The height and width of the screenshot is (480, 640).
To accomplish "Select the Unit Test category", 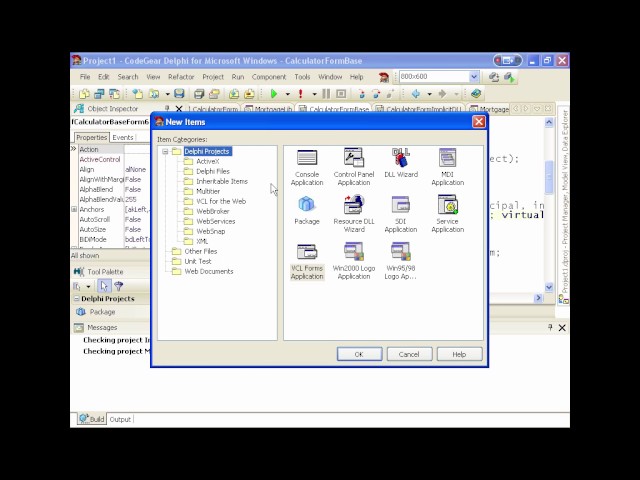I will pyautogui.click(x=198, y=261).
